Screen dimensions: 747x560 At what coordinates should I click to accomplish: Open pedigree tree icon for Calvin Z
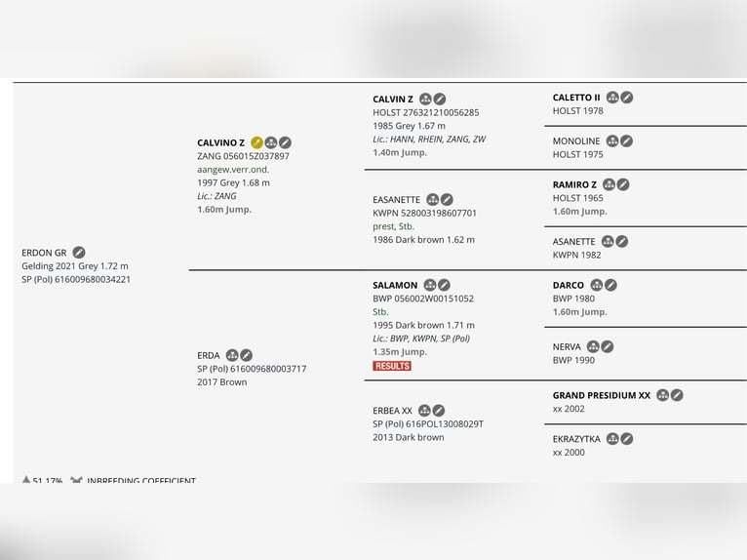(425, 100)
